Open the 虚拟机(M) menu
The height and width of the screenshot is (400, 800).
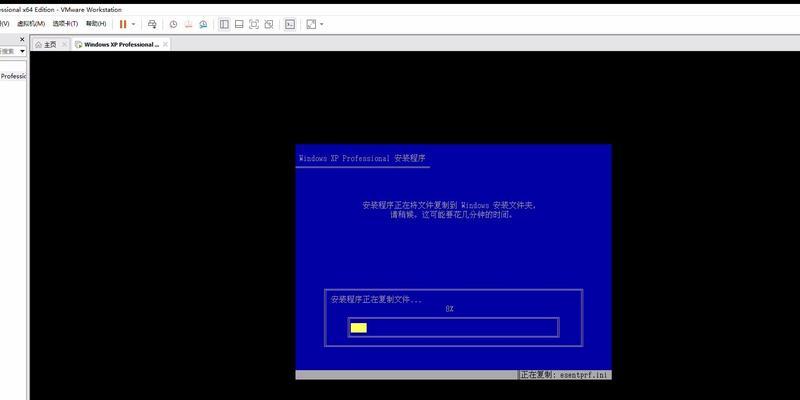pos(31,23)
